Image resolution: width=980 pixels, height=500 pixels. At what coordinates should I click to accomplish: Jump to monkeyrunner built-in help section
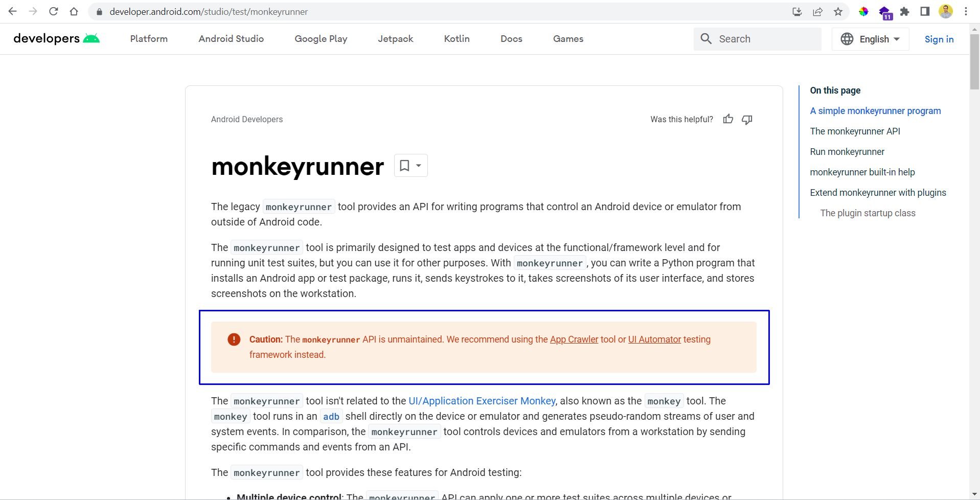coord(862,172)
